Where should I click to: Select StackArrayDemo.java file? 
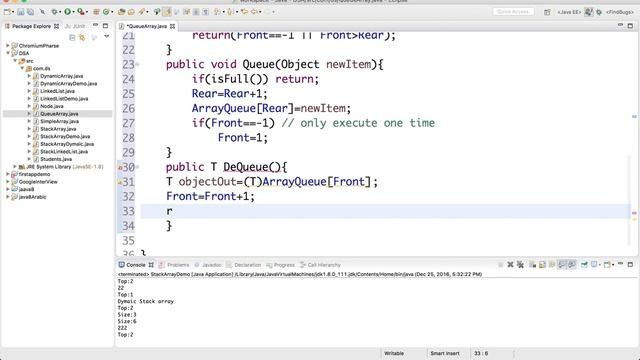(x=65, y=136)
